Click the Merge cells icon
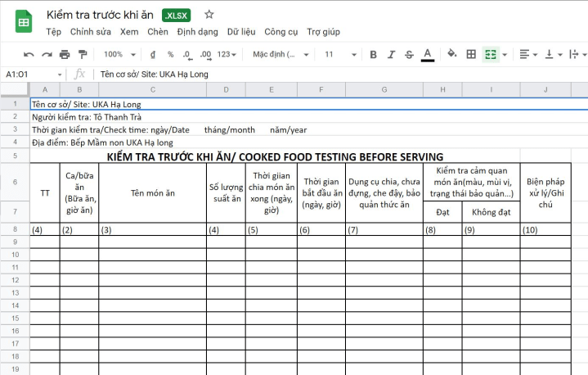Viewport: 588px width, 375px height. (x=491, y=55)
